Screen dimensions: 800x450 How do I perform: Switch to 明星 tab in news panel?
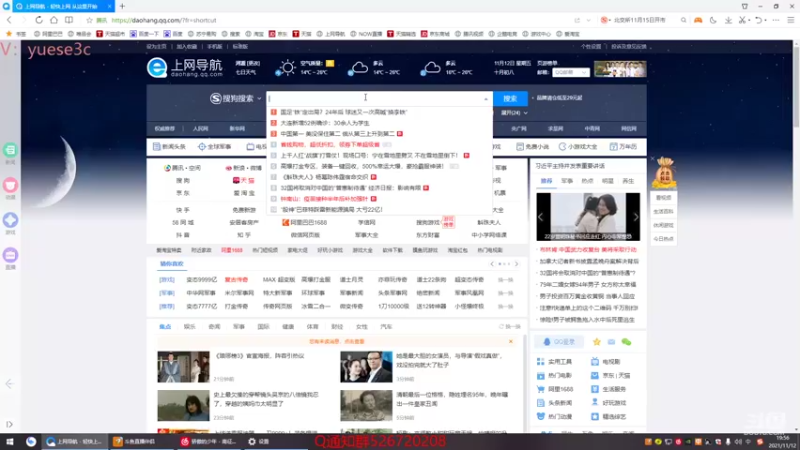point(608,181)
